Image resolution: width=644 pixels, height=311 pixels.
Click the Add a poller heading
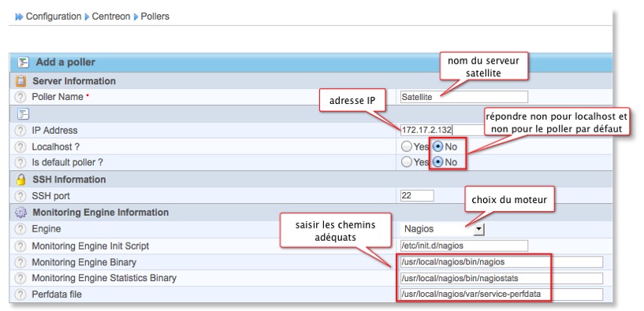click(x=65, y=62)
